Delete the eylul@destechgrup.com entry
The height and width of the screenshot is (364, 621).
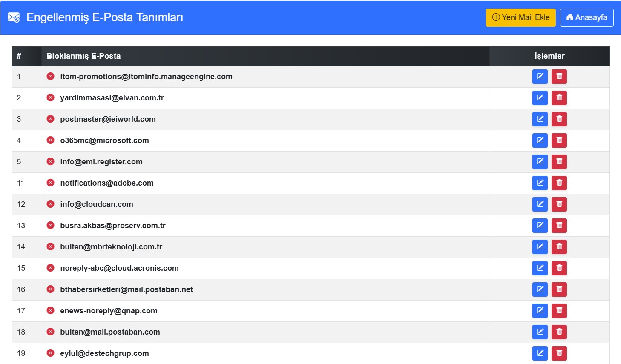559,353
